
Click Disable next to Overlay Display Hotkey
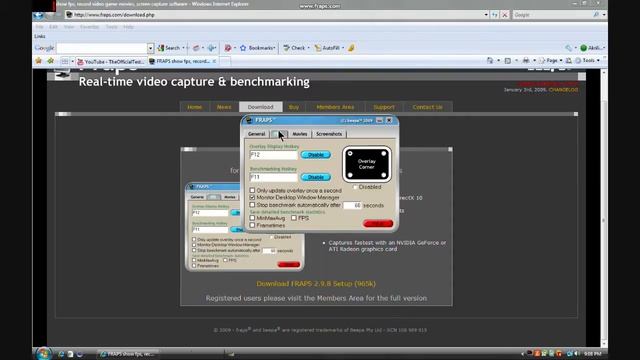pyautogui.click(x=316, y=155)
